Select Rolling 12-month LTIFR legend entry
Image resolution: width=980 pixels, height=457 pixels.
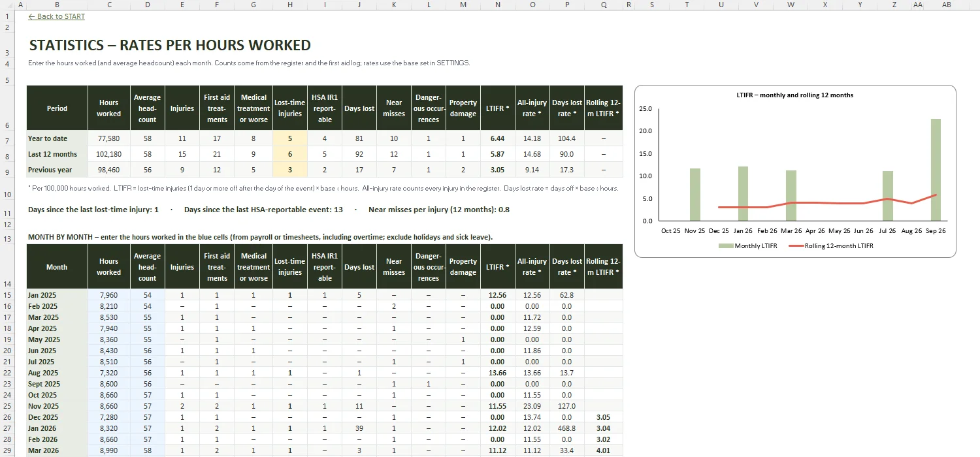click(831, 246)
